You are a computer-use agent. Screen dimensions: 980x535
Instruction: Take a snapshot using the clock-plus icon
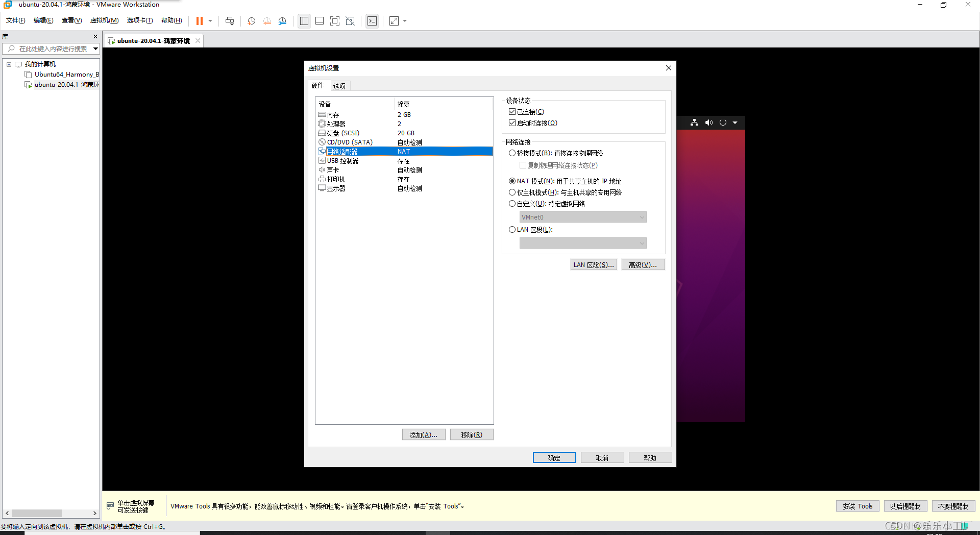[x=252, y=21]
